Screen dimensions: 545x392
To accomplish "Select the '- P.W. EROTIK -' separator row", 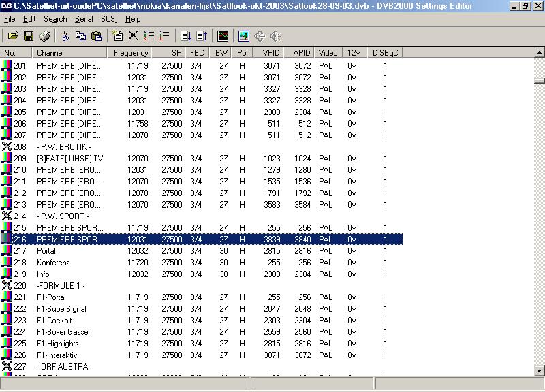I will [x=202, y=146].
